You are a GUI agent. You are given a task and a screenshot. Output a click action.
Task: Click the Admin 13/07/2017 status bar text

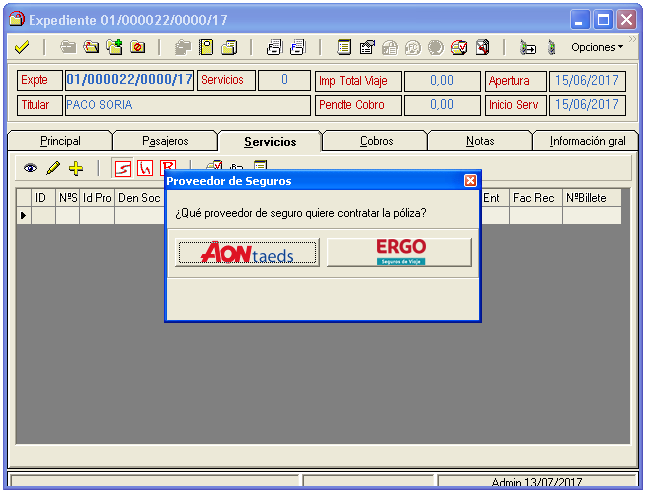pos(537,482)
